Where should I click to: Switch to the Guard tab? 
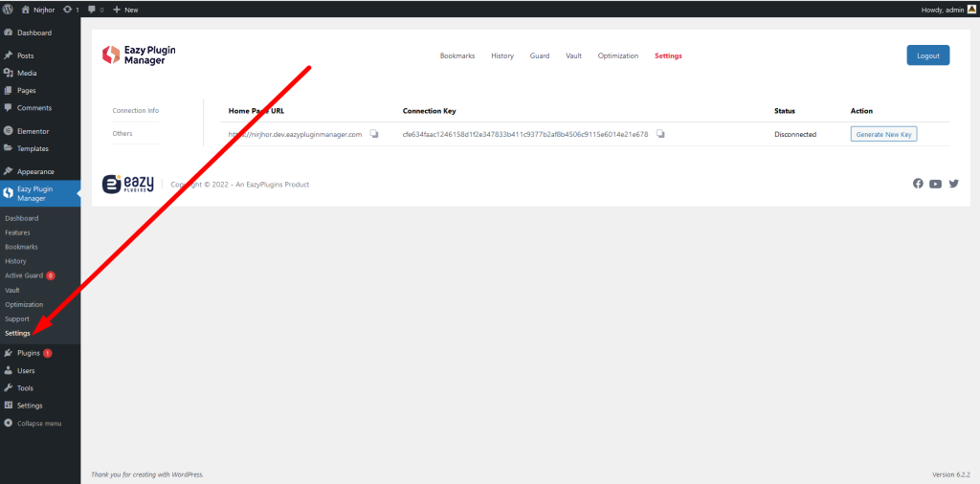click(x=540, y=55)
